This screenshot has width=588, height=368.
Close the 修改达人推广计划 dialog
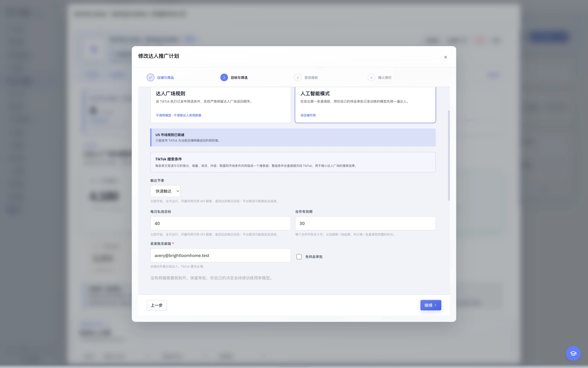[445, 57]
